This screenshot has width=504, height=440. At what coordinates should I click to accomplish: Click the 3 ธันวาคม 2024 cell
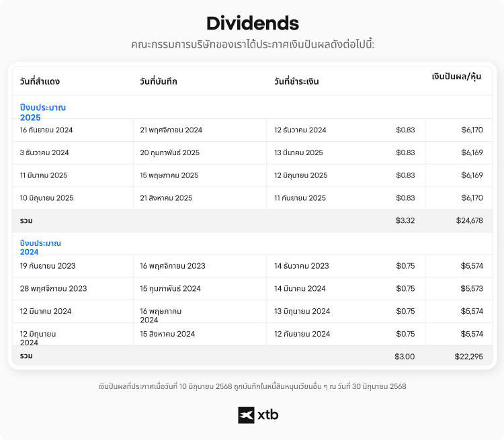pyautogui.click(x=44, y=152)
